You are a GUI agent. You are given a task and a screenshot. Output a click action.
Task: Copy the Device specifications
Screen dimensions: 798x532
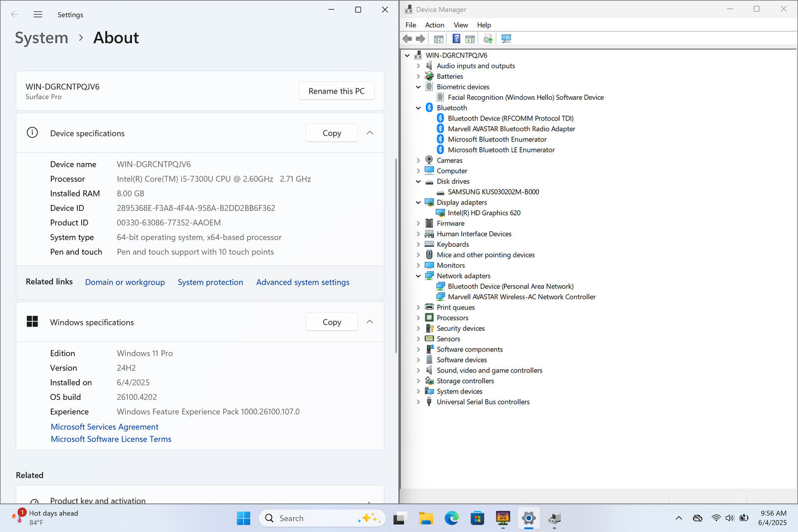point(332,133)
